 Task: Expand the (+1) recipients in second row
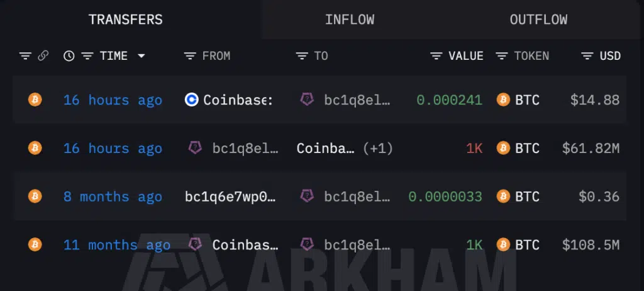point(378,148)
